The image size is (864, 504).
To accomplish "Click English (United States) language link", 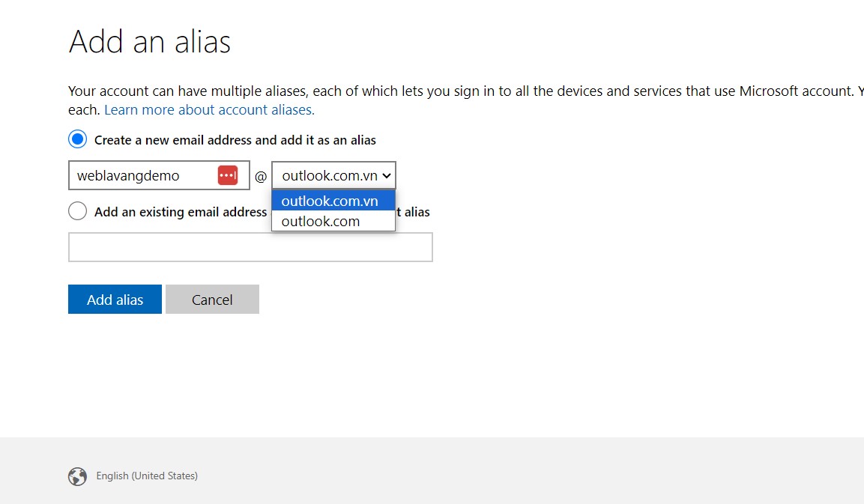I will 147,476.
